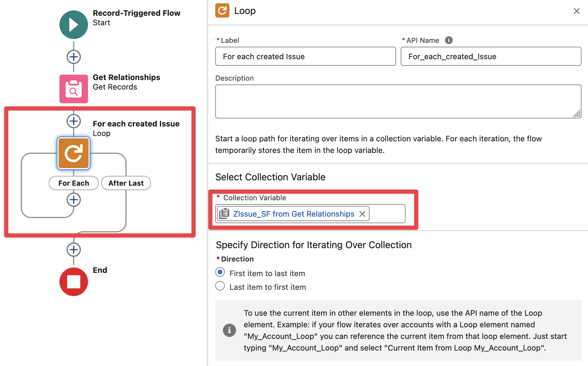Select the orange Loop element on canvas

click(73, 153)
